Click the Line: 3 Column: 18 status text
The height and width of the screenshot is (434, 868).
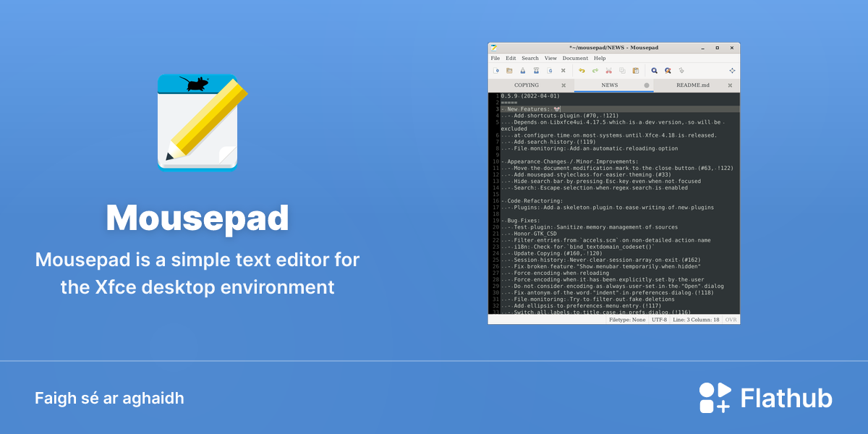pyautogui.click(x=696, y=319)
